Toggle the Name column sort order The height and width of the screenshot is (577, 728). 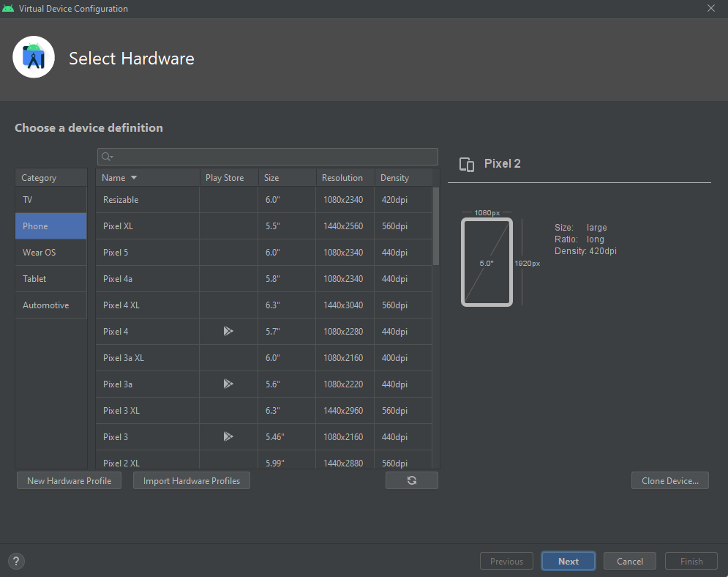tap(119, 177)
